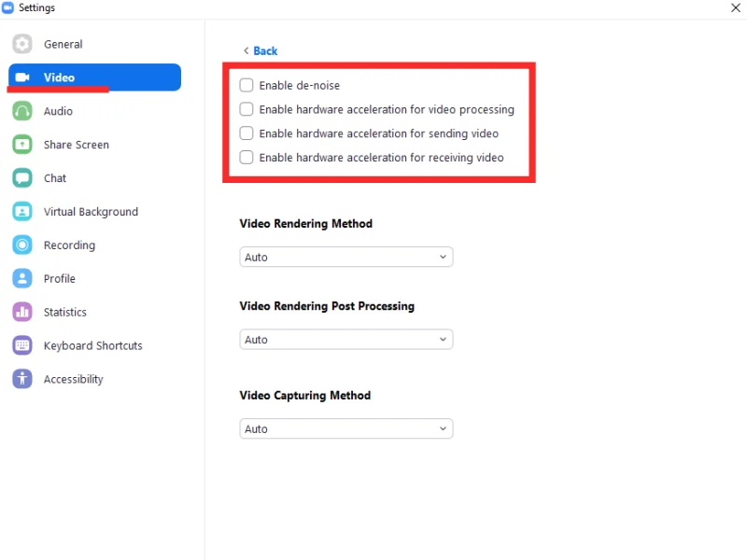Image resolution: width=747 pixels, height=560 pixels.
Task: Check hardware acceleration for sending video
Action: click(247, 133)
